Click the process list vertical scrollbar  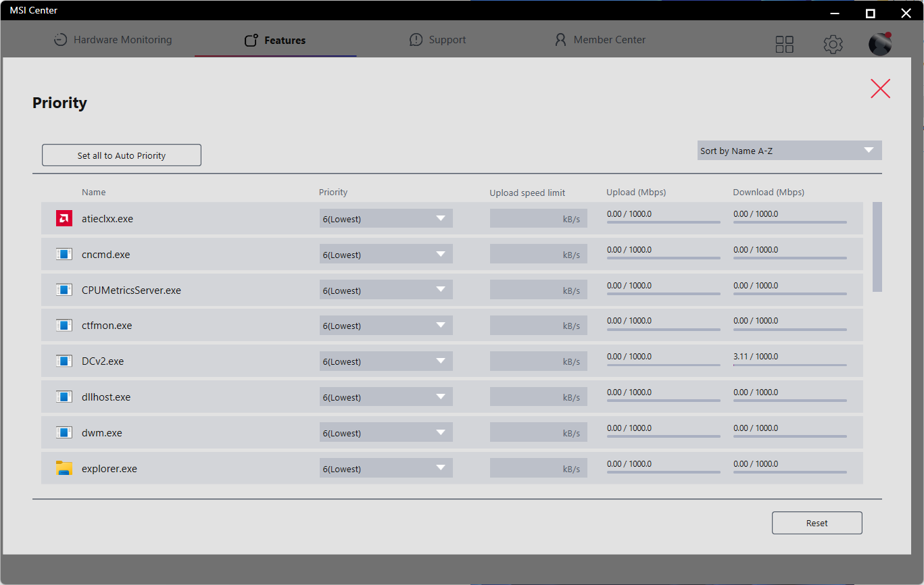877,247
